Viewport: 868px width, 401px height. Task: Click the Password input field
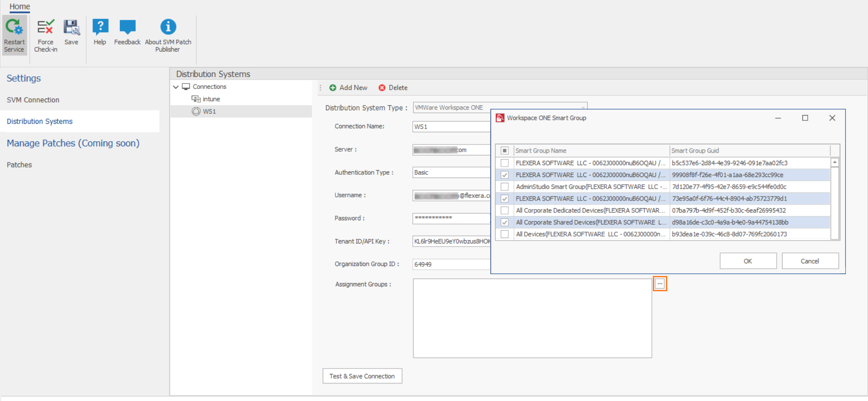pos(452,219)
